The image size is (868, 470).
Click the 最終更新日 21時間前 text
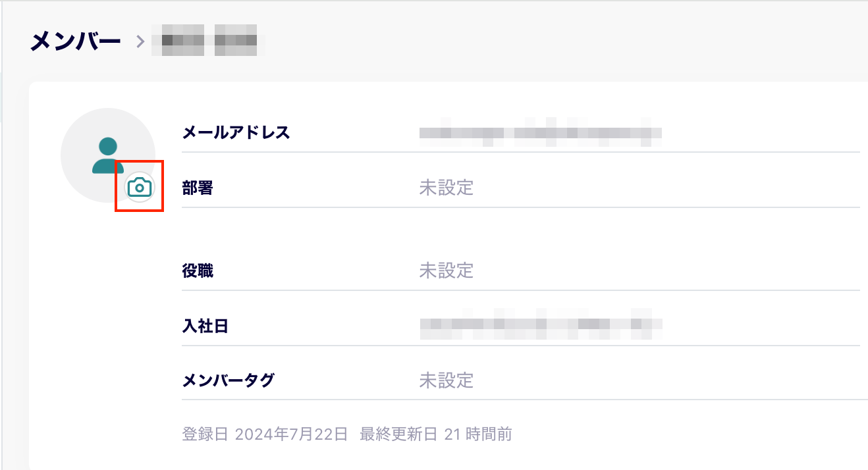(435, 434)
